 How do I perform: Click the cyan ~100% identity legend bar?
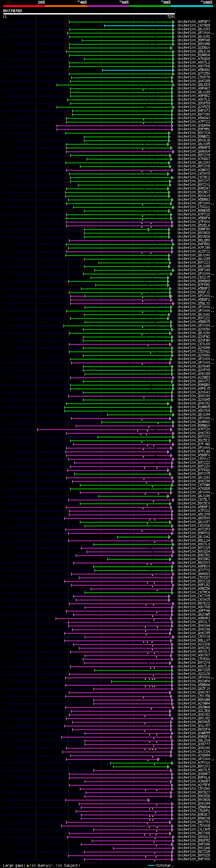tap(192, 6)
